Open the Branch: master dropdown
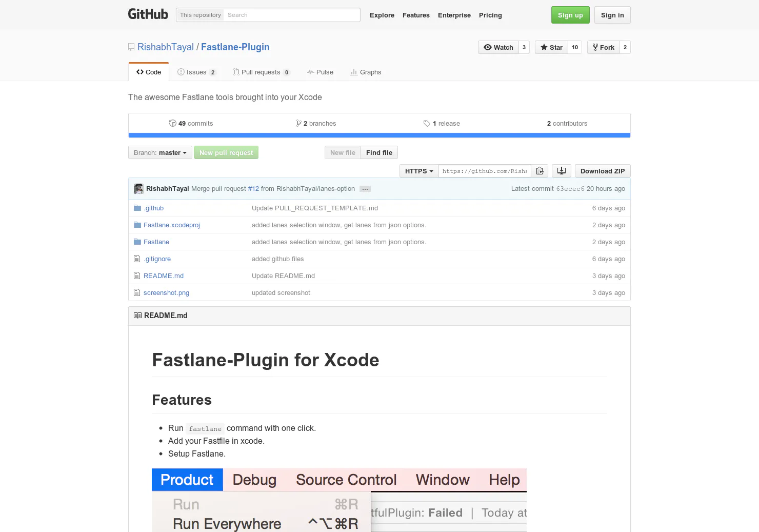 point(160,152)
